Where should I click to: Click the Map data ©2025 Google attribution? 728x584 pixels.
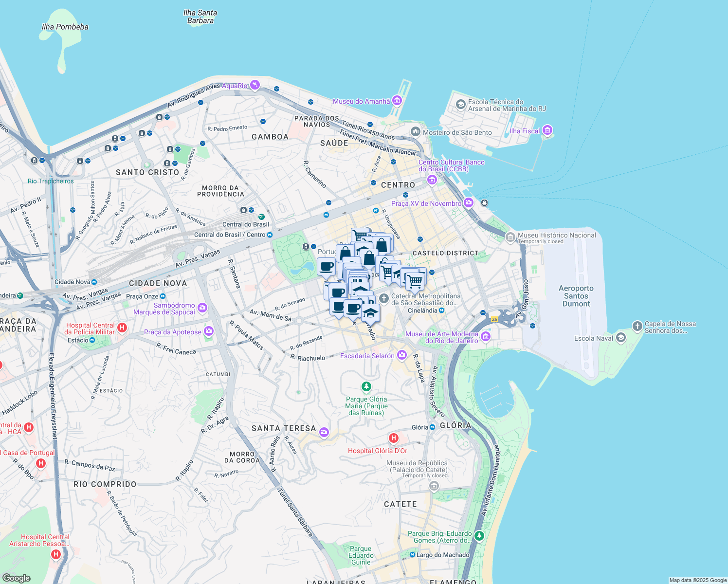coord(697,579)
